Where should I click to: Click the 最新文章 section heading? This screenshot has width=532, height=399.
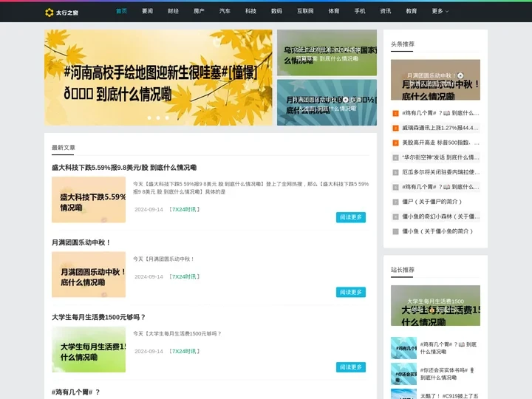pyautogui.click(x=64, y=148)
